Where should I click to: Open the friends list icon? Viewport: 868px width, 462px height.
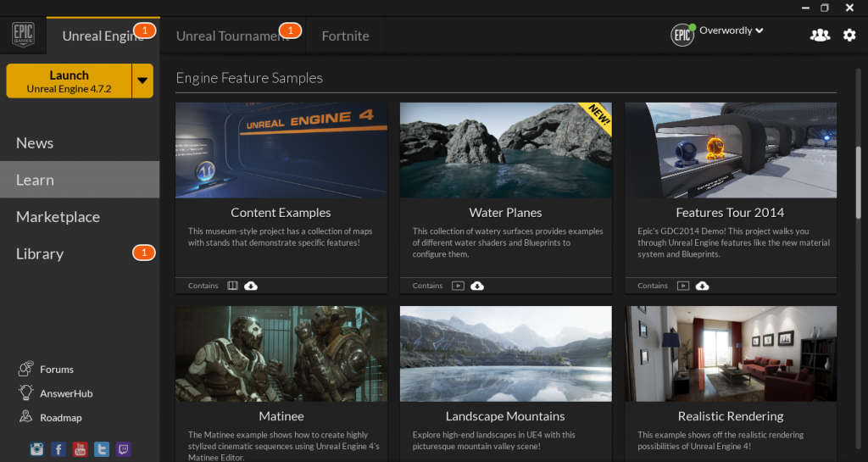tap(820, 35)
